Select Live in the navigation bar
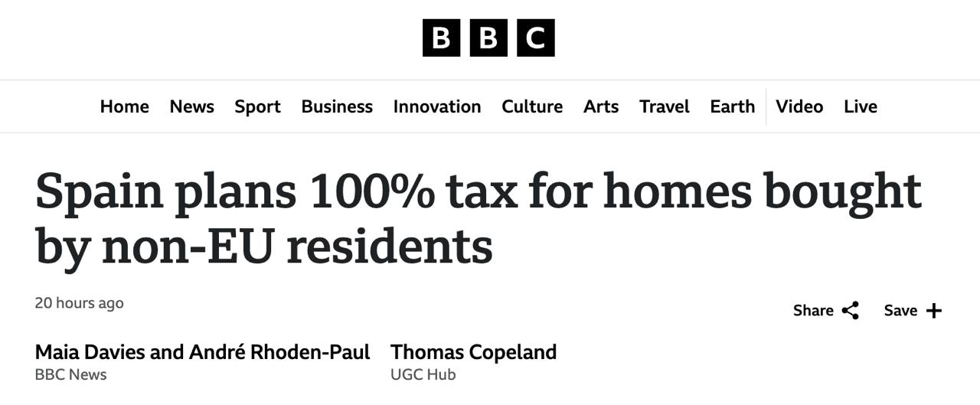This screenshot has height=405, width=980. (x=861, y=106)
